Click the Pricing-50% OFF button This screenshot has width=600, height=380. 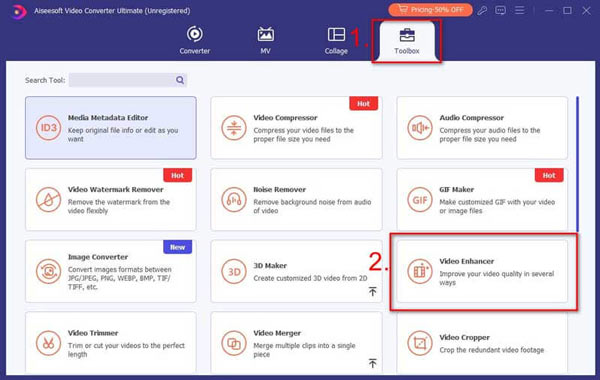430,10
